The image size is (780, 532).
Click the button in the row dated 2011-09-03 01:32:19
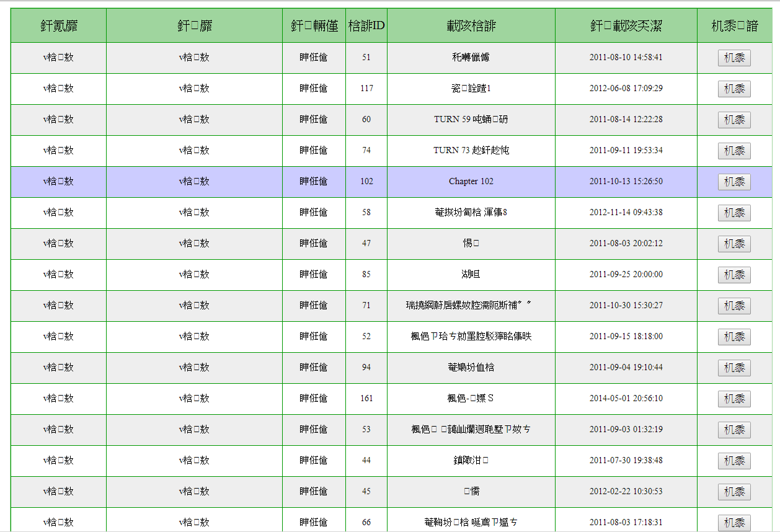[734, 430]
